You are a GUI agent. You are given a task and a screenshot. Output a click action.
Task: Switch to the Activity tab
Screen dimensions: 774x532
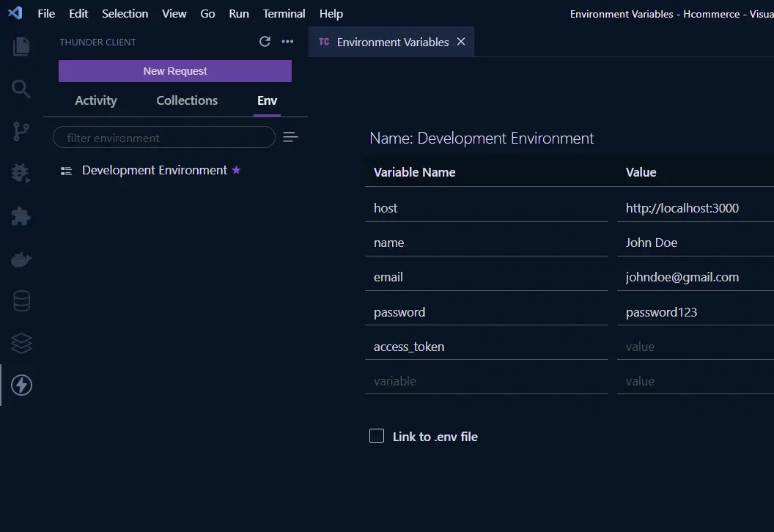95,100
